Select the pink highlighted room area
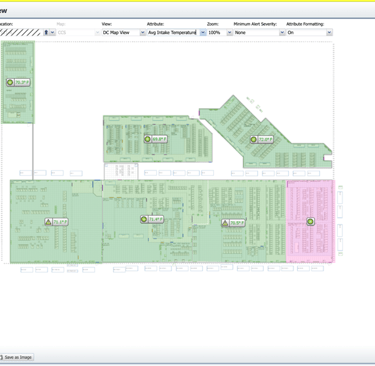Screen dimensions: 375x366 (x=310, y=221)
